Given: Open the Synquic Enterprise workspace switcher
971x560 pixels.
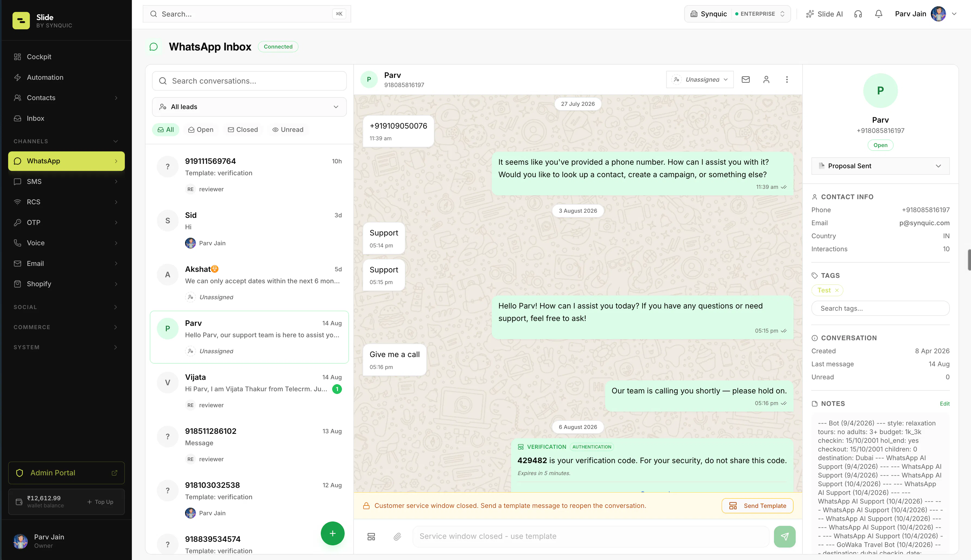Looking at the screenshot, I should 737,14.
